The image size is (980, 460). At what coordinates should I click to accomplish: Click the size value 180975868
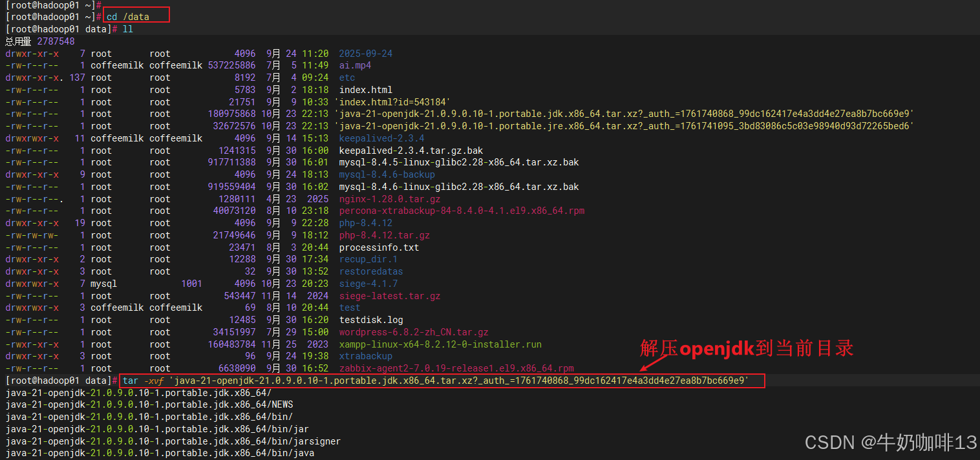tap(232, 114)
